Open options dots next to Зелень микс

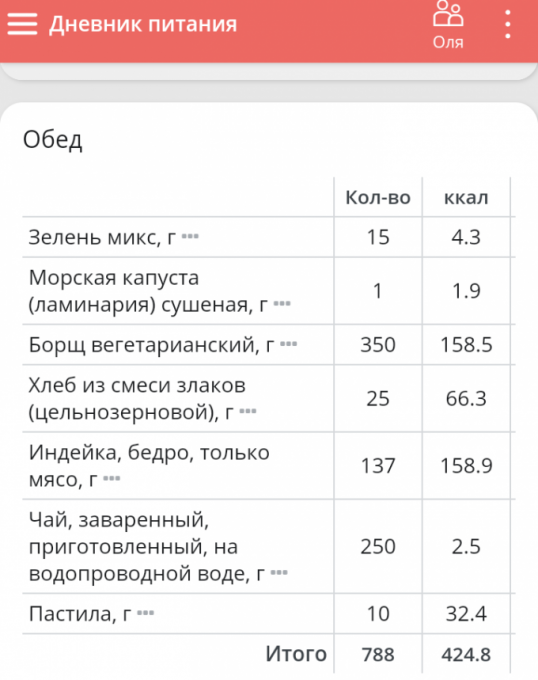point(190,237)
